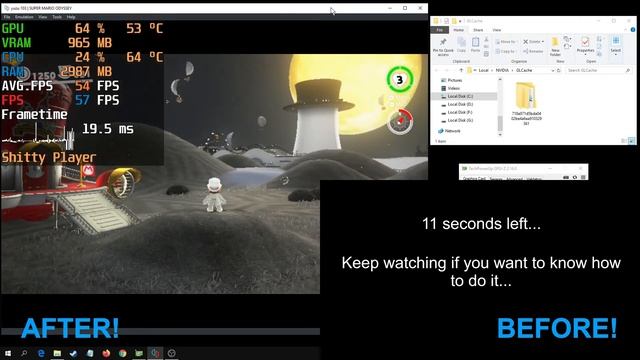640x360 pixels.
Task: Click the Refresh icon beside address bar
Action: [x=559, y=71]
